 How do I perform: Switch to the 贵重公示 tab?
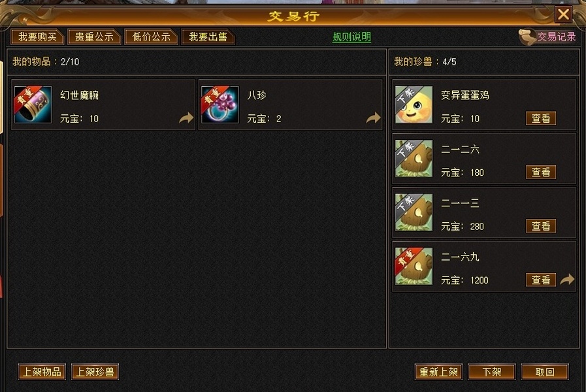click(x=94, y=37)
